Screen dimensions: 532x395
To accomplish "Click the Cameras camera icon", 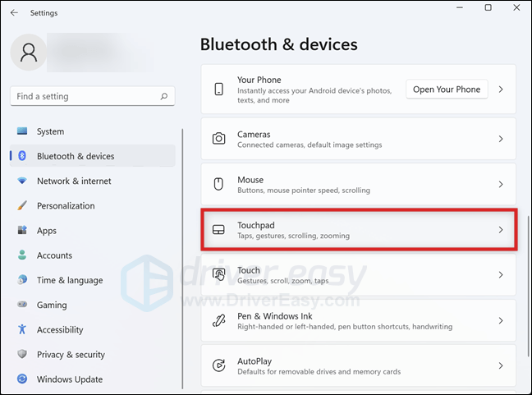I will coord(219,139).
